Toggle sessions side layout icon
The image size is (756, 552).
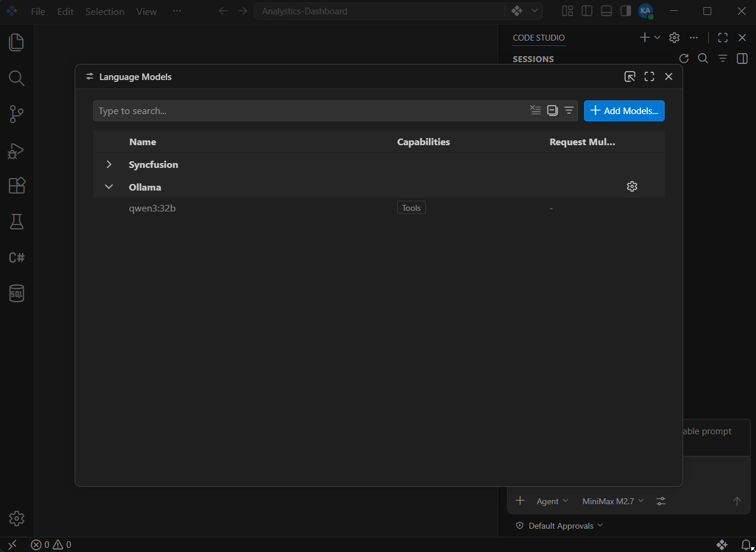[742, 59]
